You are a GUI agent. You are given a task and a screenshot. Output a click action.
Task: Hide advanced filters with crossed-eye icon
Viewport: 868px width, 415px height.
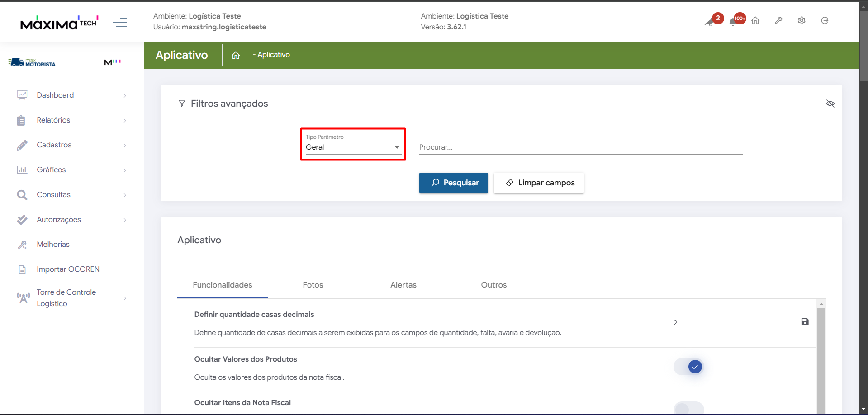click(830, 104)
